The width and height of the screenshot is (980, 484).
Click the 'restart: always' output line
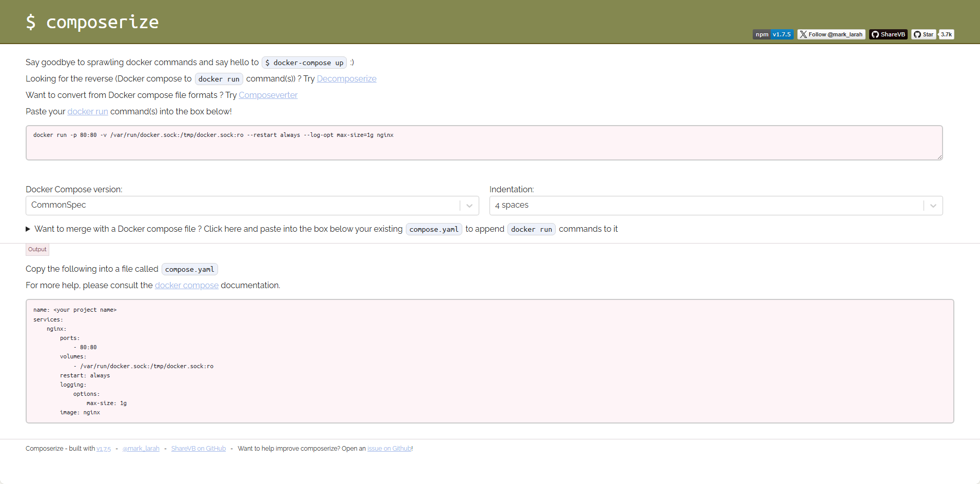[85, 375]
